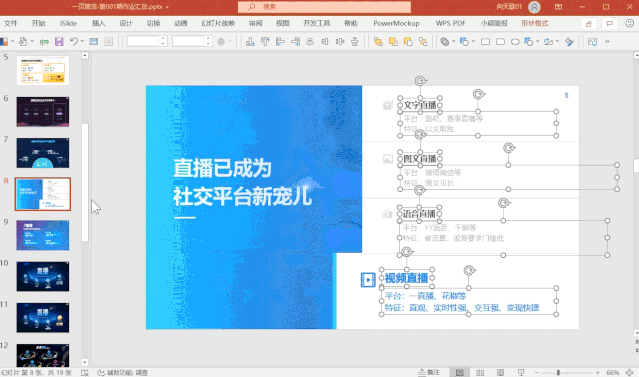This screenshot has width=639, height=377.
Task: Select slide 9 thumbnail
Action: (x=43, y=235)
